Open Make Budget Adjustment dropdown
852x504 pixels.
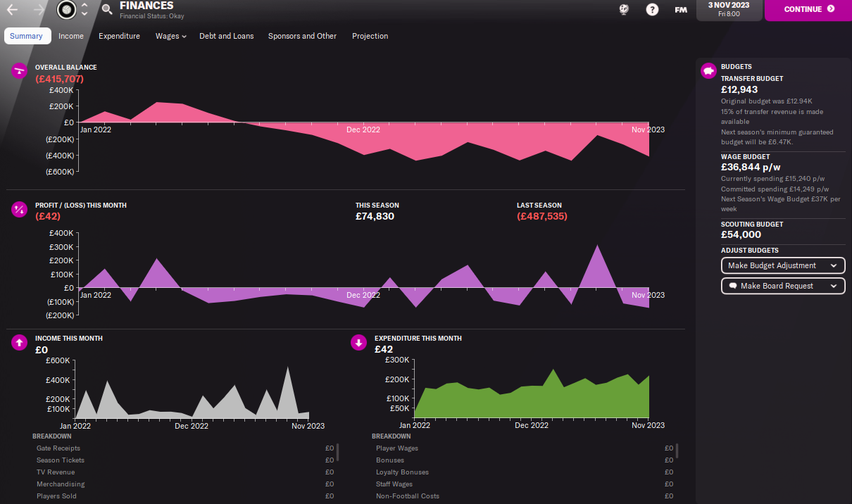[x=783, y=265]
